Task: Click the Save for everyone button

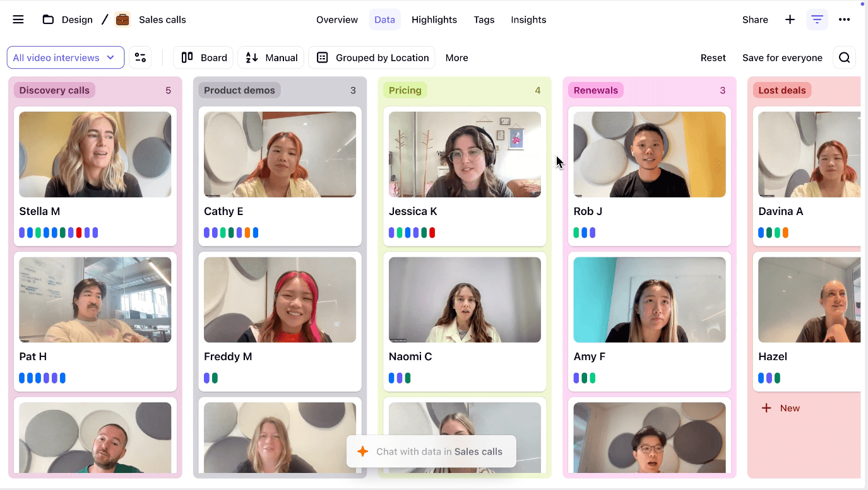Action: tap(782, 57)
